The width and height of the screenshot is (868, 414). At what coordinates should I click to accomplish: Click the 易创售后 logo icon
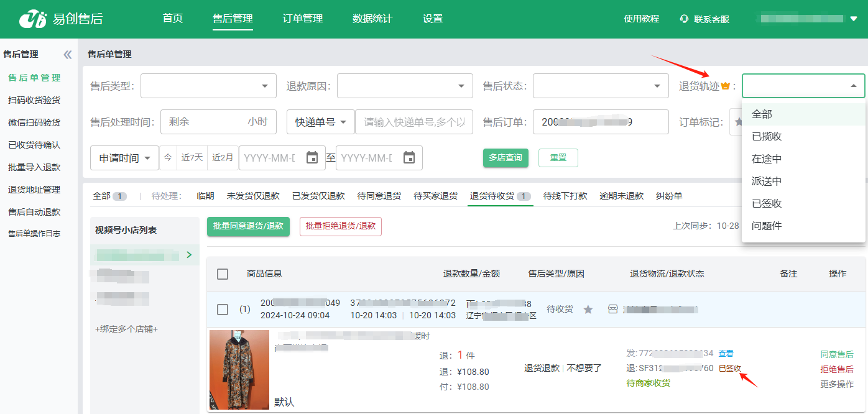point(33,19)
